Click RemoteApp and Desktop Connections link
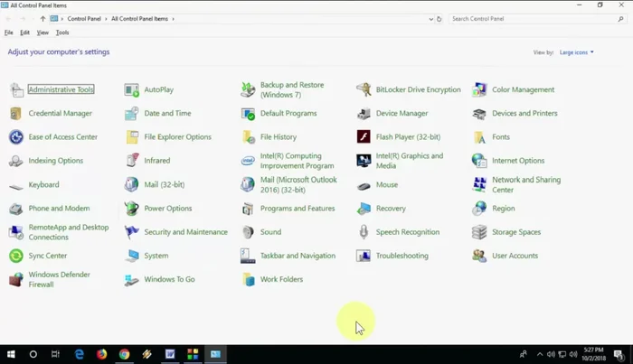Screen dimensions: 633x364 69,232
